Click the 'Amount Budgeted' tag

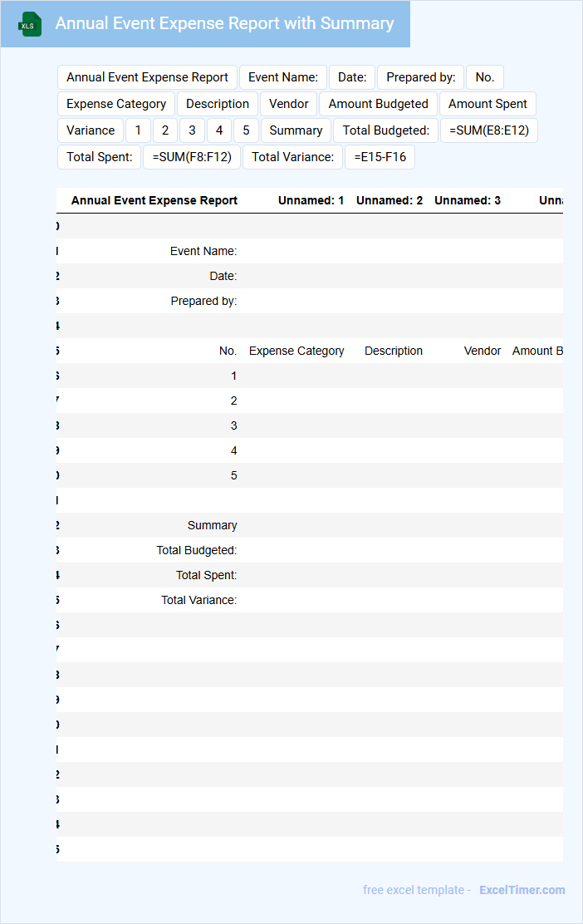tap(378, 104)
